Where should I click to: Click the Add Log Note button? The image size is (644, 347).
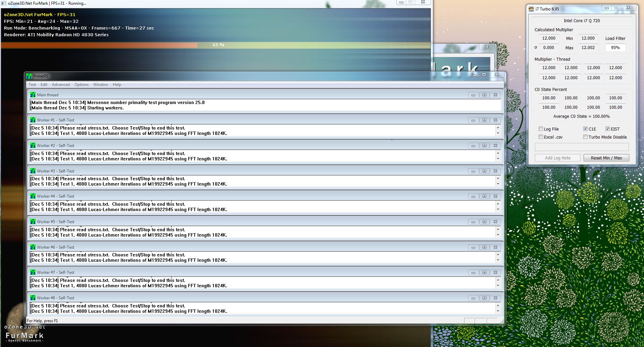pos(557,158)
